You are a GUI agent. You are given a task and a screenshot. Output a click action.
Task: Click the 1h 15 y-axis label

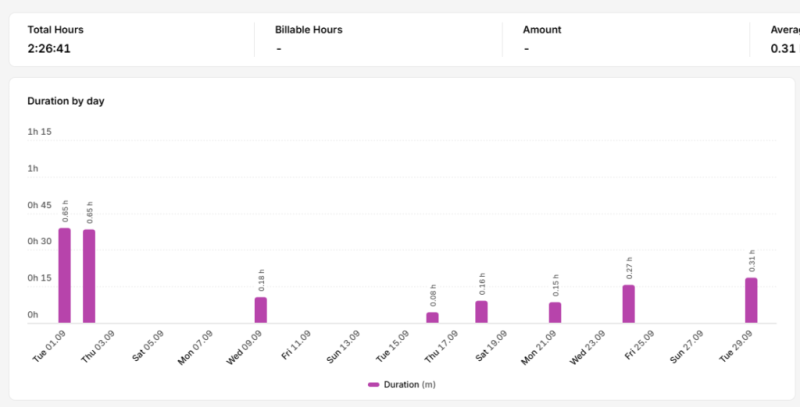(x=39, y=132)
